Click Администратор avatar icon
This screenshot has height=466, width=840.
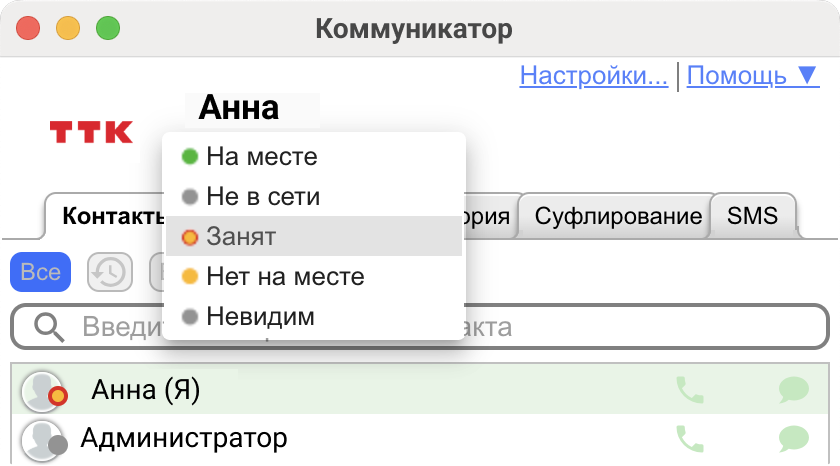pyautogui.click(x=42, y=438)
